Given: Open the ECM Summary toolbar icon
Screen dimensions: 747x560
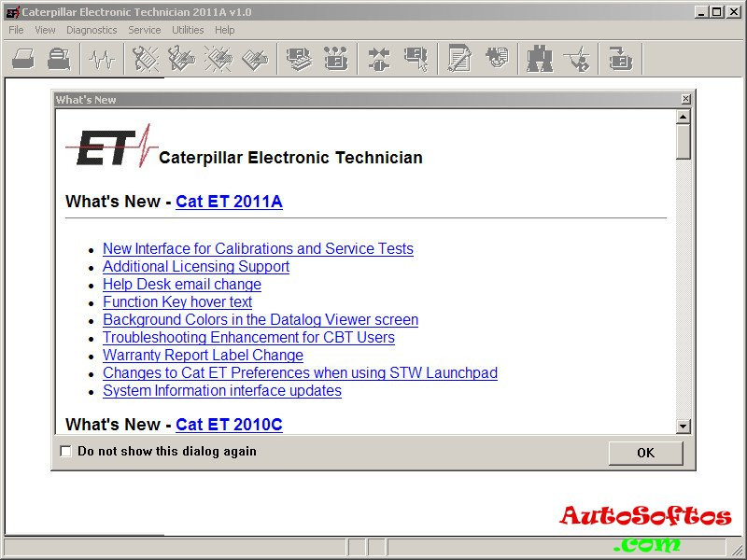Looking at the screenshot, I should click(299, 59).
